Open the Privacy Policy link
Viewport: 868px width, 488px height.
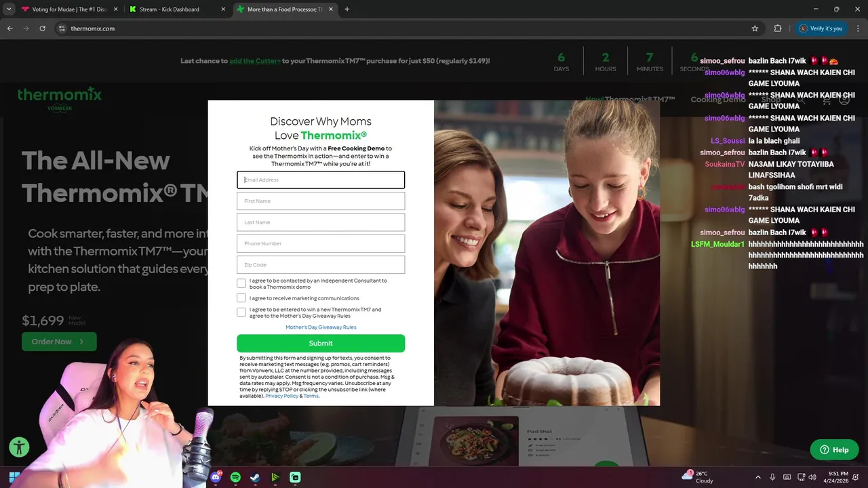coord(281,396)
